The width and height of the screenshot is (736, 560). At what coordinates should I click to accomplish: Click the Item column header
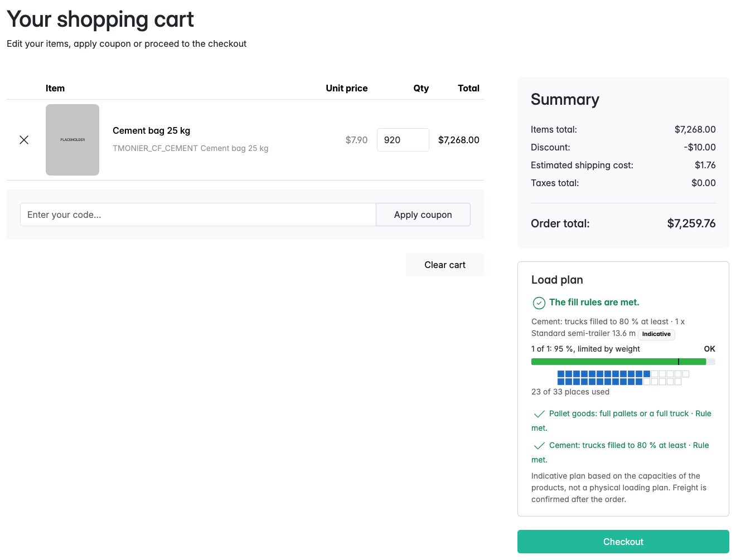55,88
